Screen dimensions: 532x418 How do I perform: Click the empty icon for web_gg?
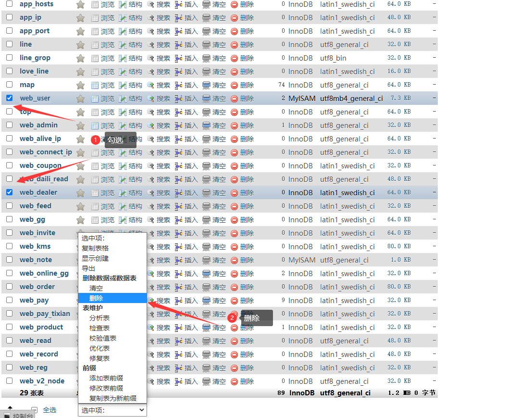pos(207,220)
